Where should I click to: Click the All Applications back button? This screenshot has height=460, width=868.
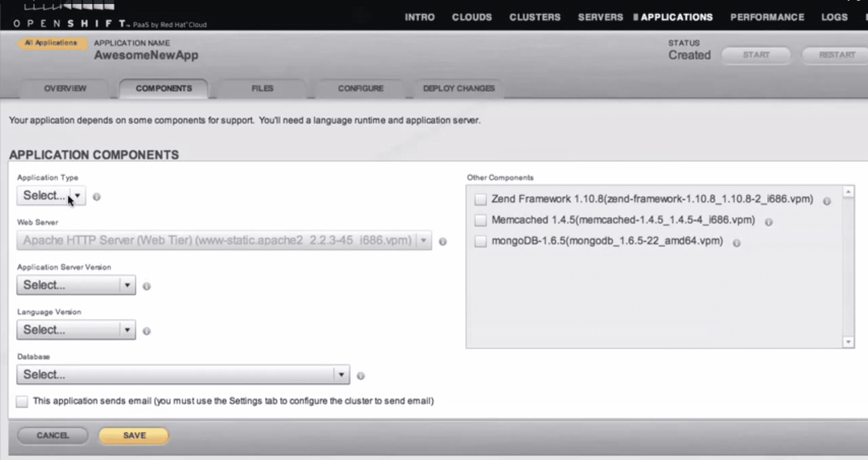tap(51, 43)
